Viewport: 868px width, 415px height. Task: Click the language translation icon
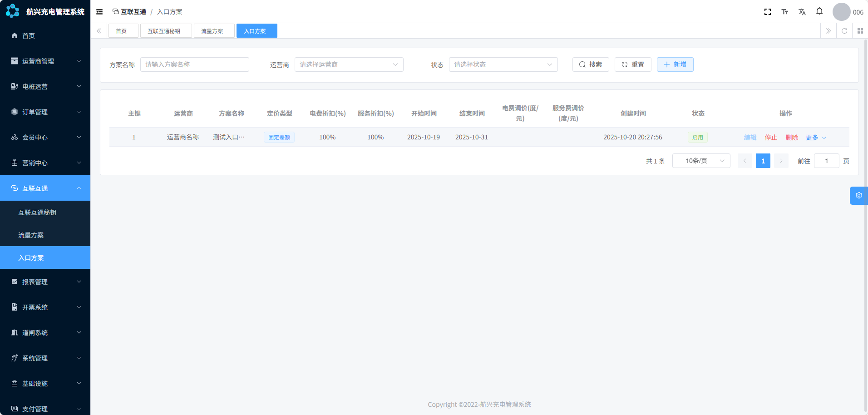(x=802, y=12)
